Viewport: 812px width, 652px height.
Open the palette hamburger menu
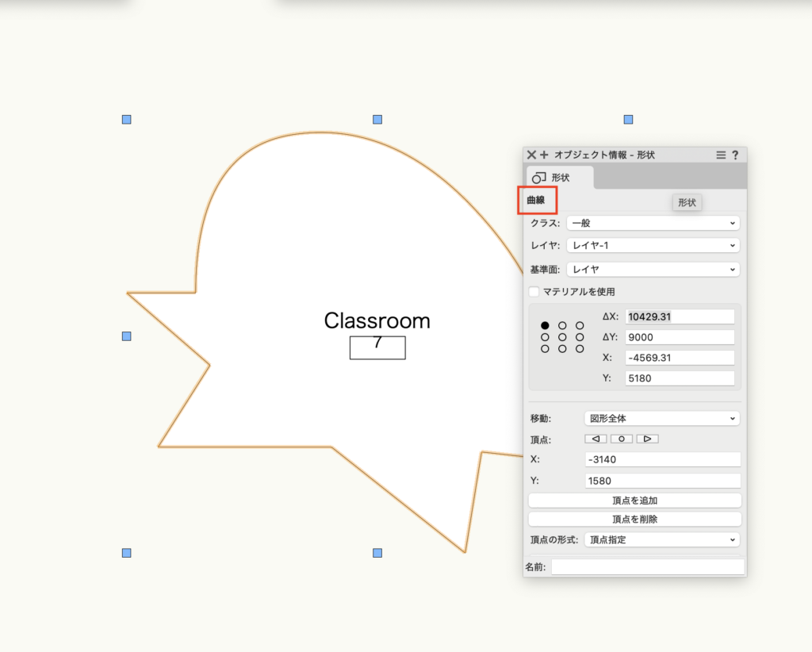click(x=721, y=155)
